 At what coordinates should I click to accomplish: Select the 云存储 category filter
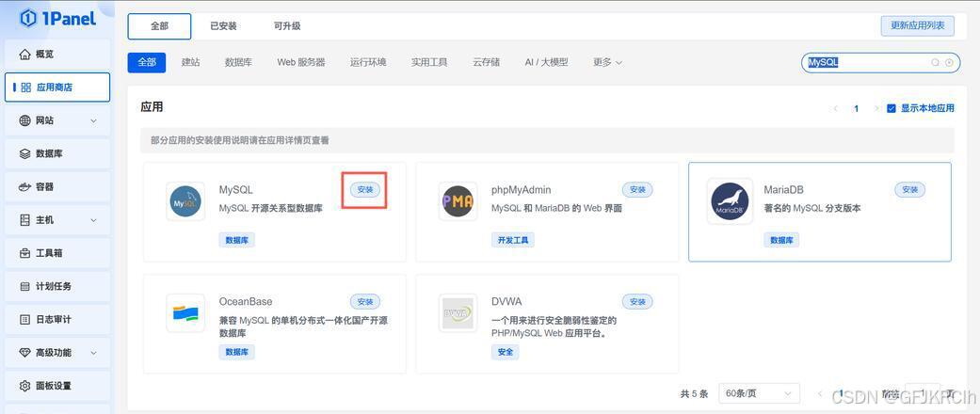487,62
